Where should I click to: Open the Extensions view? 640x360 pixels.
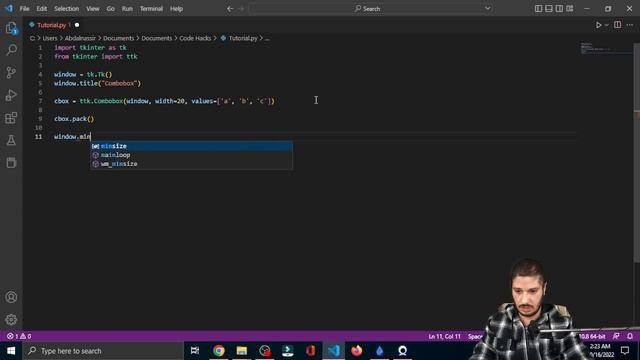click(x=11, y=118)
